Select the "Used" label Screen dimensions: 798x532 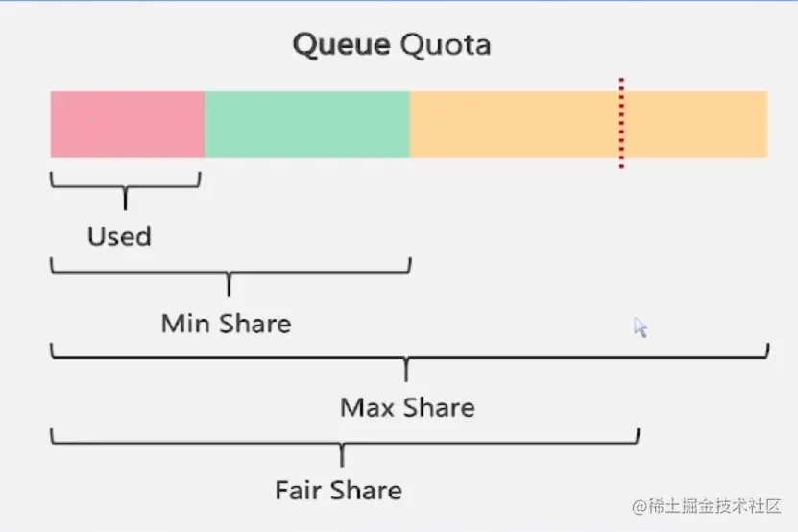[x=119, y=236]
